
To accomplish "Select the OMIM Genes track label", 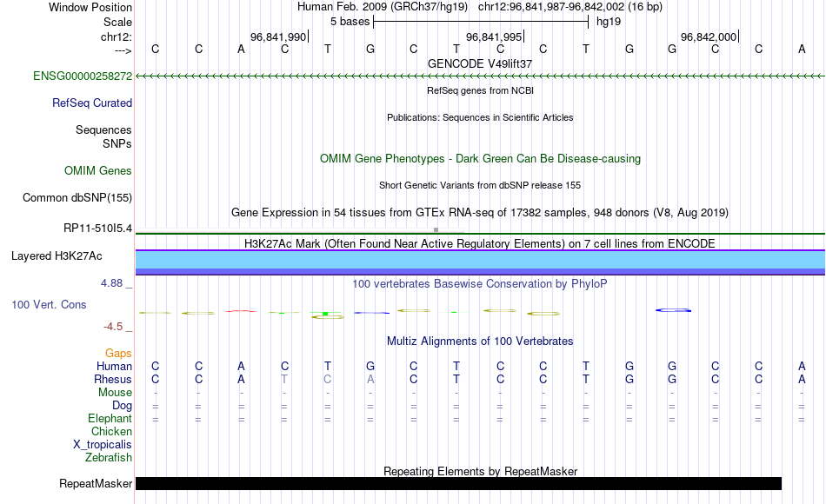I will tap(98, 170).
